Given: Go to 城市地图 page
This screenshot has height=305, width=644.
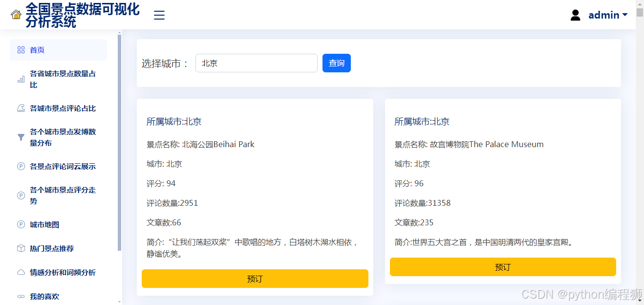Looking at the screenshot, I should (44, 224).
